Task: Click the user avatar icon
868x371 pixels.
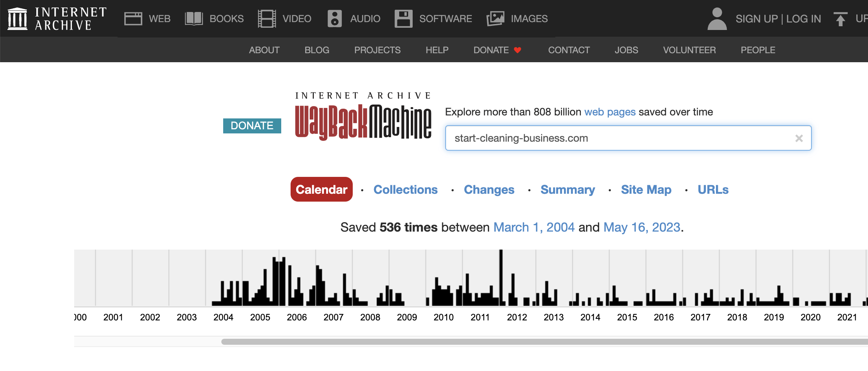Action: pyautogui.click(x=717, y=19)
